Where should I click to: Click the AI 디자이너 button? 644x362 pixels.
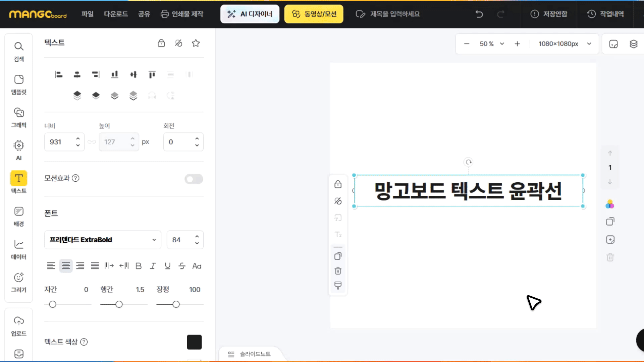[250, 14]
